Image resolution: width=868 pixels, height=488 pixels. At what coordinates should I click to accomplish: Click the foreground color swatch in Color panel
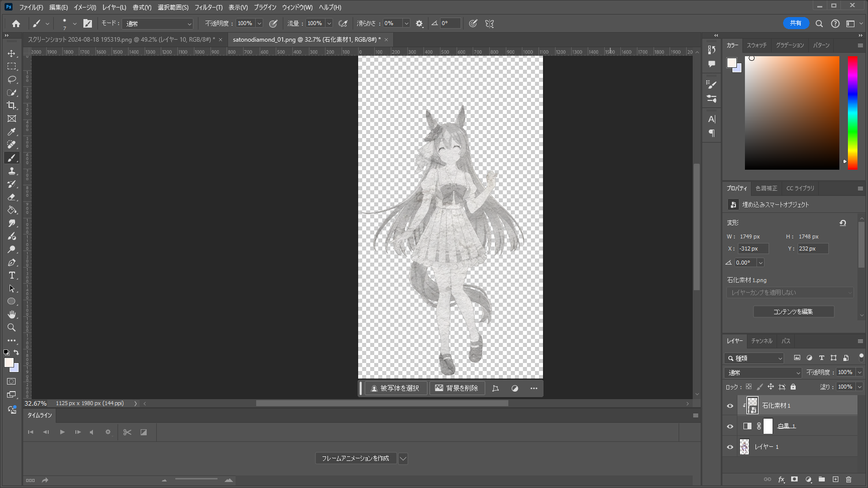(x=732, y=63)
